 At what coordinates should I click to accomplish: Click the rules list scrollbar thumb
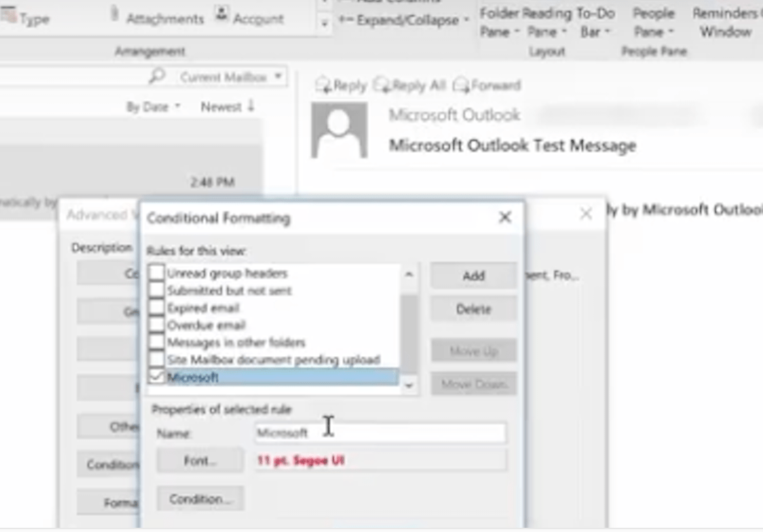pos(409,334)
